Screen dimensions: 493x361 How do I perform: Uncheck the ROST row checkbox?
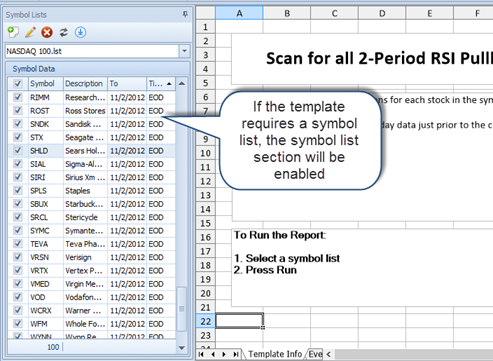click(18, 110)
